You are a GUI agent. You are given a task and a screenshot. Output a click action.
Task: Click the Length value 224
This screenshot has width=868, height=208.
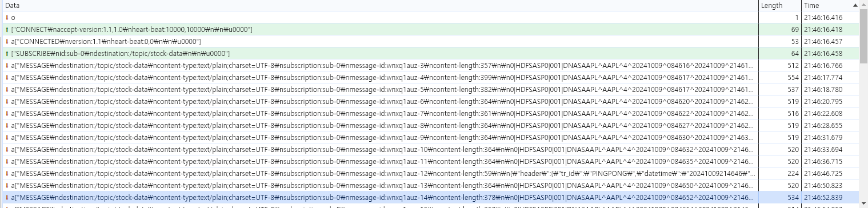click(793, 173)
